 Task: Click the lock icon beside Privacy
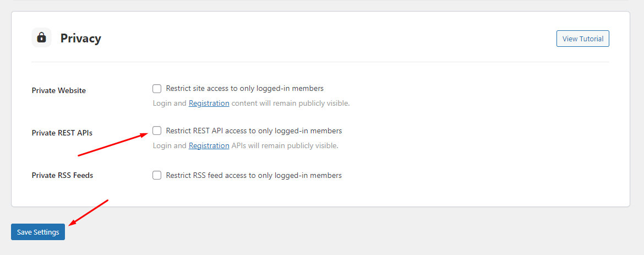[41, 38]
